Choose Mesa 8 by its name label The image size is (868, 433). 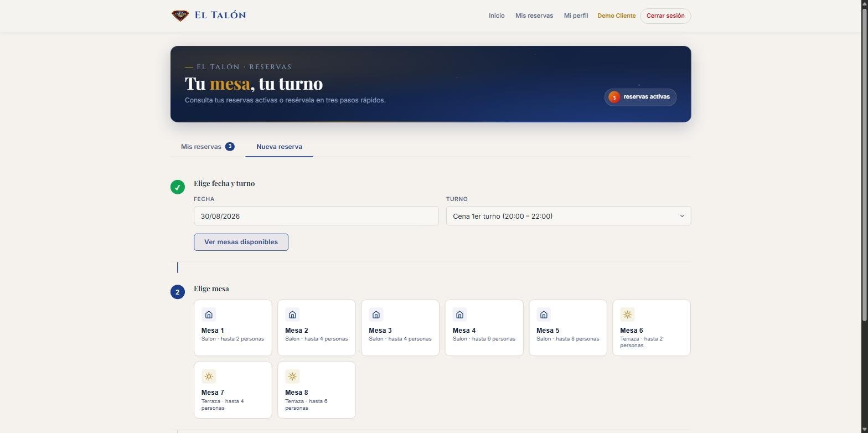(x=297, y=393)
